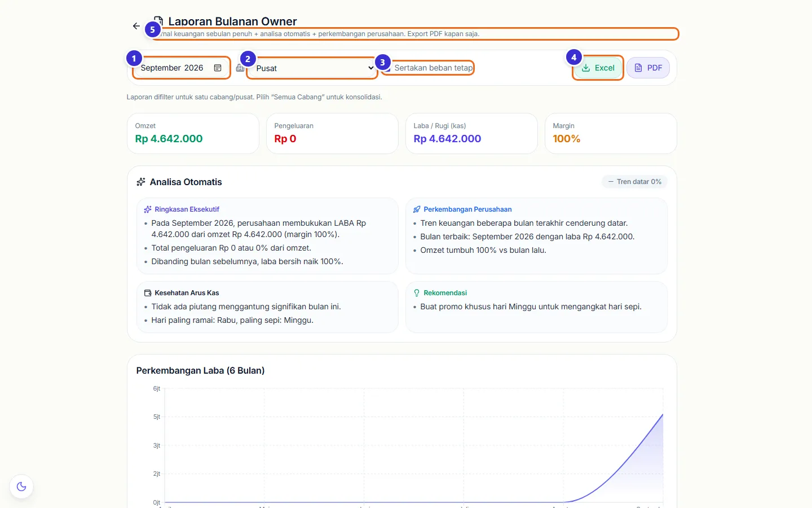The image size is (812, 508).
Task: Click the sparkle icon beside Analisa Otomatis
Action: coord(141,182)
